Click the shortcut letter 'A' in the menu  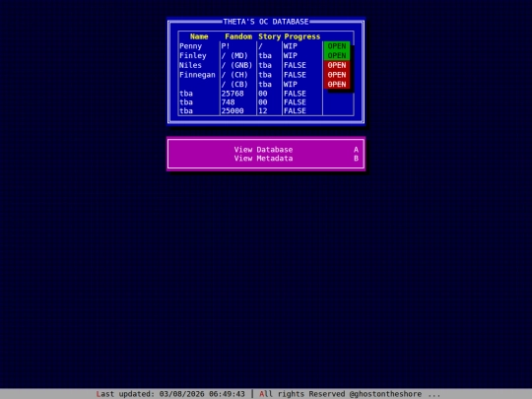coord(356,150)
